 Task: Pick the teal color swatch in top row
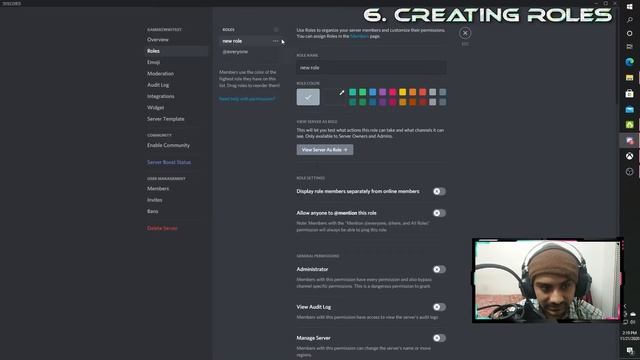pos(353,92)
